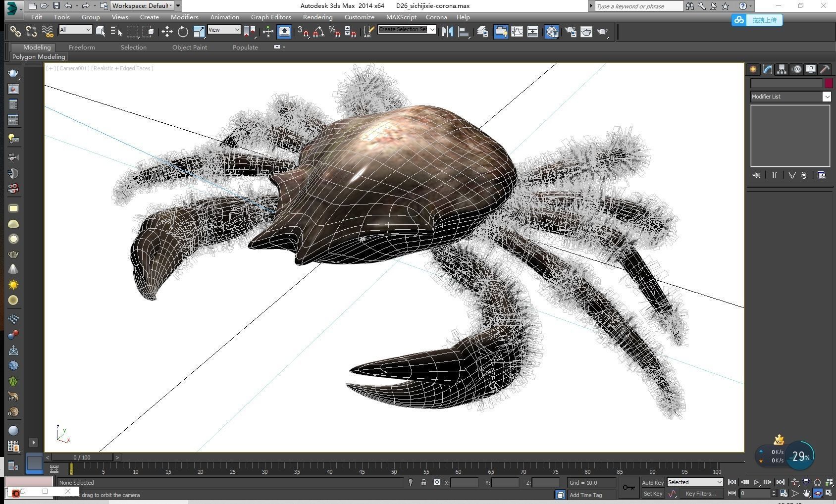Open the Workspace Default dropdown
Image resolution: width=836 pixels, height=504 pixels.
point(142,6)
